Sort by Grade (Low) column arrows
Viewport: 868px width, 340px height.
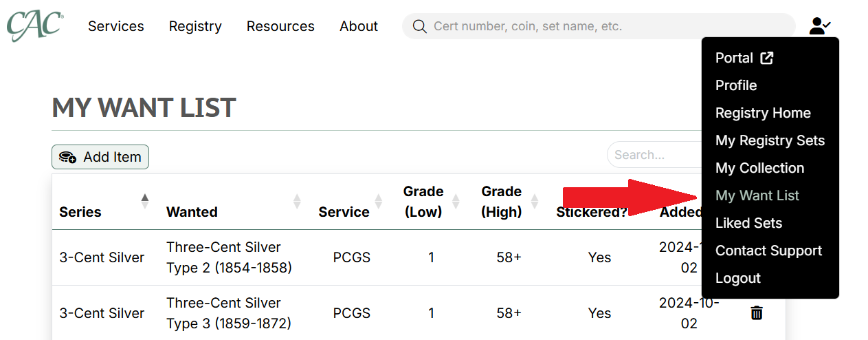(455, 201)
